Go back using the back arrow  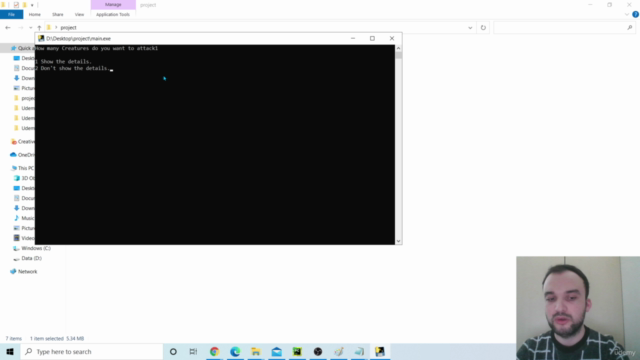(x=8, y=28)
